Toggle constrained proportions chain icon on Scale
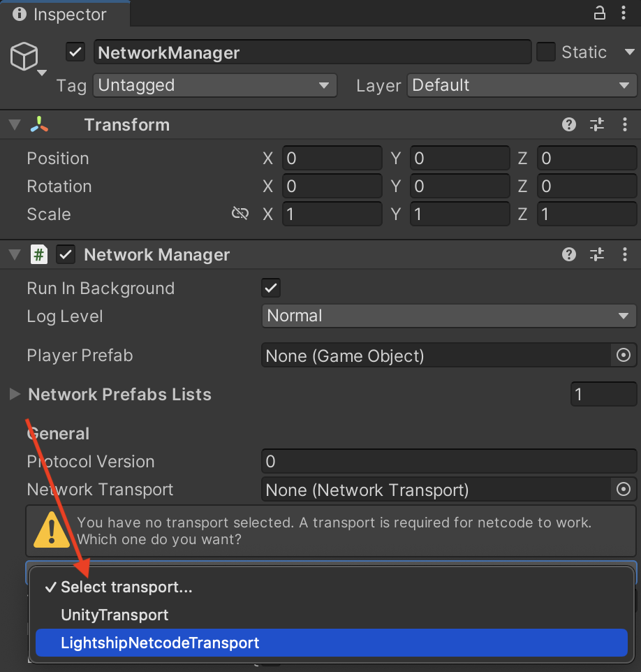This screenshot has width=641, height=672. point(240,213)
